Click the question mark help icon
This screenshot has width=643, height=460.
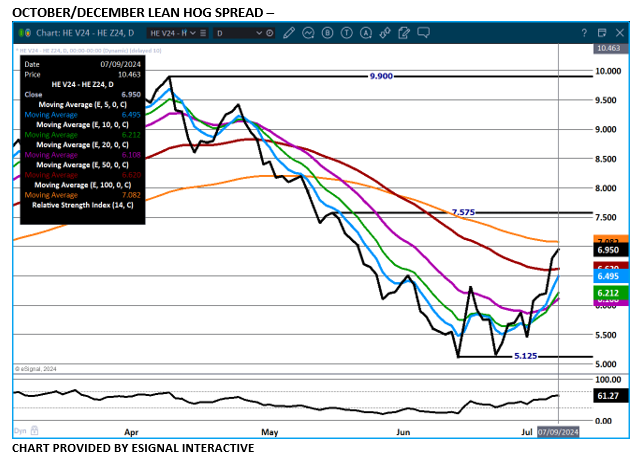(x=585, y=32)
